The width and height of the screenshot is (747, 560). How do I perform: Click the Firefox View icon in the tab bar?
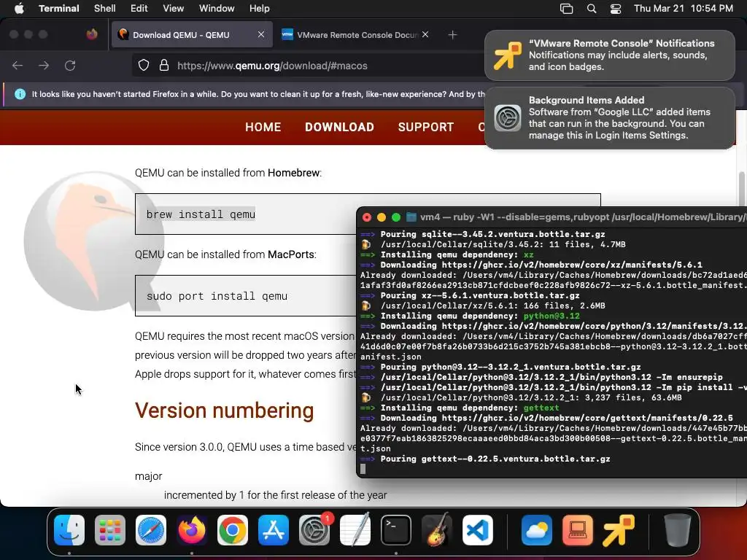91,34
